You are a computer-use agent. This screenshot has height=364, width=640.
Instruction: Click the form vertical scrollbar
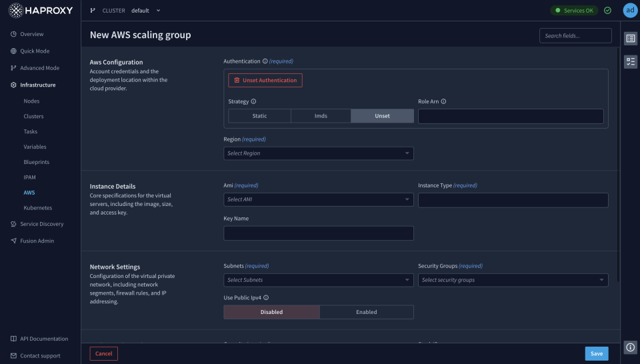click(x=619, y=165)
